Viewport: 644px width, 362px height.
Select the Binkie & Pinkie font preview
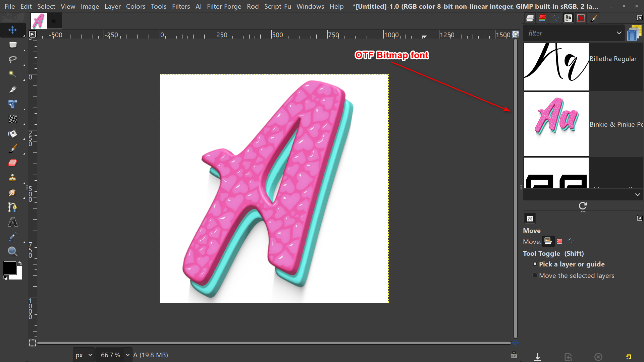[555, 124]
